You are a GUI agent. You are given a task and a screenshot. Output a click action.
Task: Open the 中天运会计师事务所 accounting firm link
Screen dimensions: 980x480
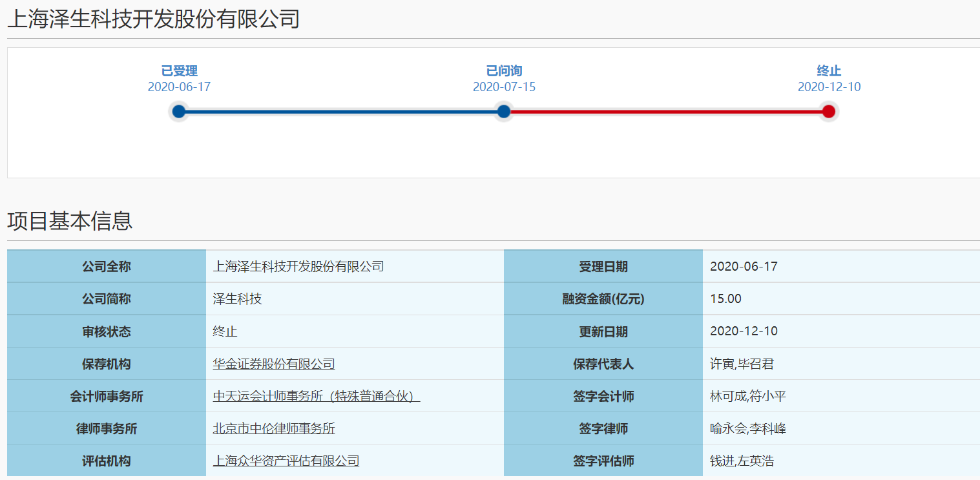(317, 396)
